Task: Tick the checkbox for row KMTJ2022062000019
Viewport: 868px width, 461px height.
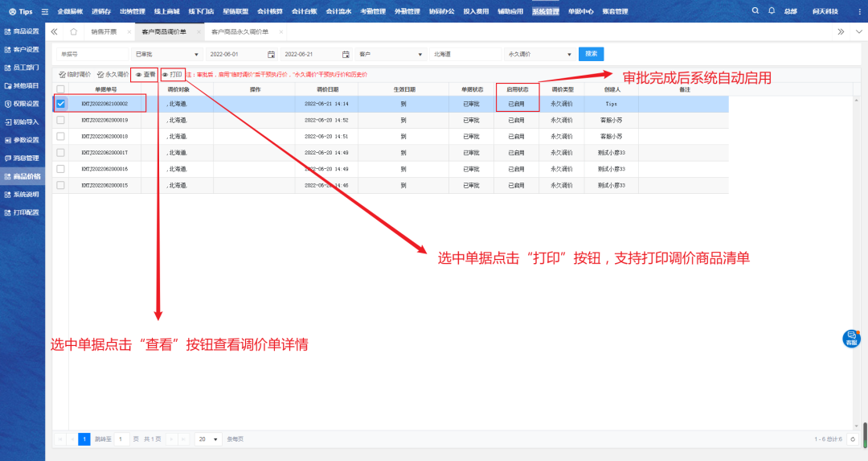Action: (60, 120)
